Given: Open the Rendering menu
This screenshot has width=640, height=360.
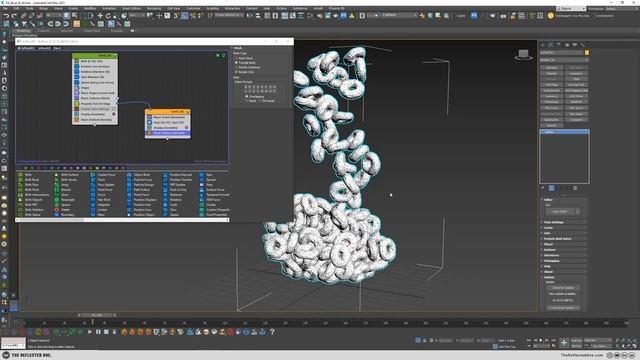Looking at the screenshot, I should click(x=154, y=8).
